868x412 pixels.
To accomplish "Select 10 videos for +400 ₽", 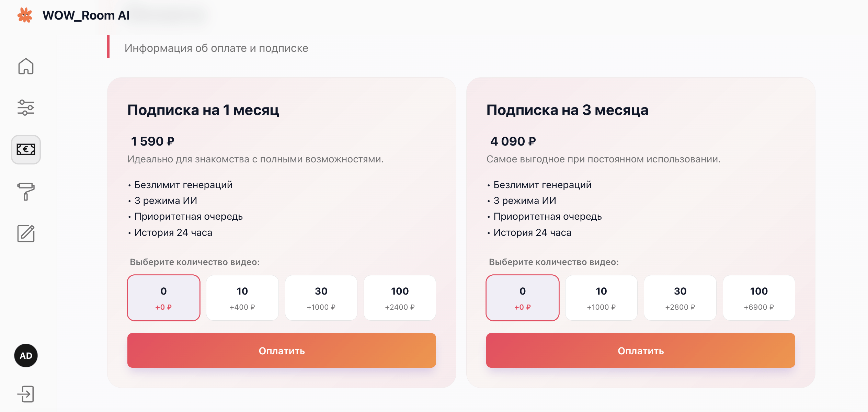I will (242, 298).
